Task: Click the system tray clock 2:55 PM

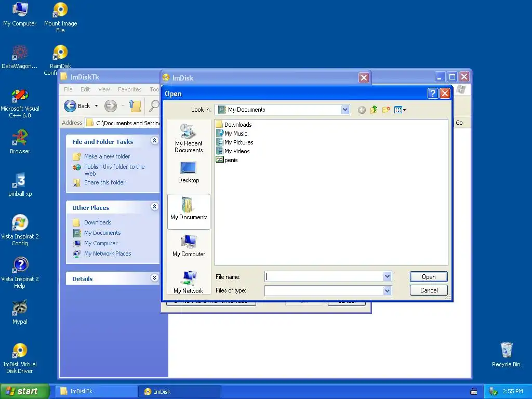Action: (x=513, y=391)
